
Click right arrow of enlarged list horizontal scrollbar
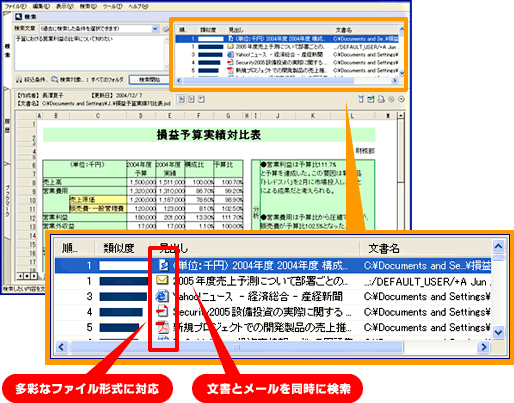tap(483, 347)
